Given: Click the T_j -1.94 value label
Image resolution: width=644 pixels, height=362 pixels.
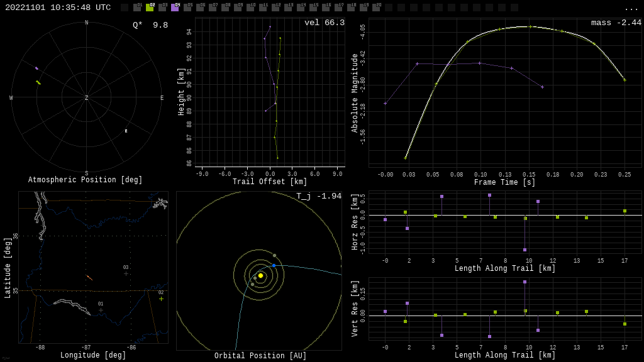Looking at the screenshot, I should (319, 197).
